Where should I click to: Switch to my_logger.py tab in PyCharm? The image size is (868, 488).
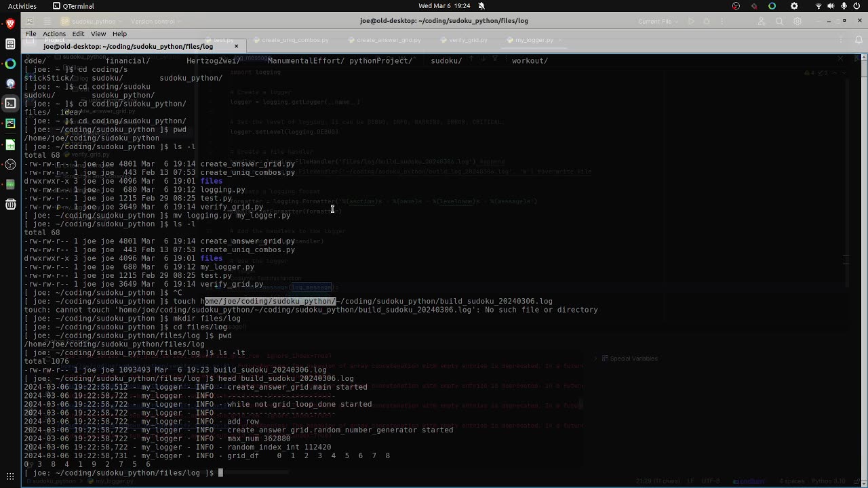click(534, 40)
